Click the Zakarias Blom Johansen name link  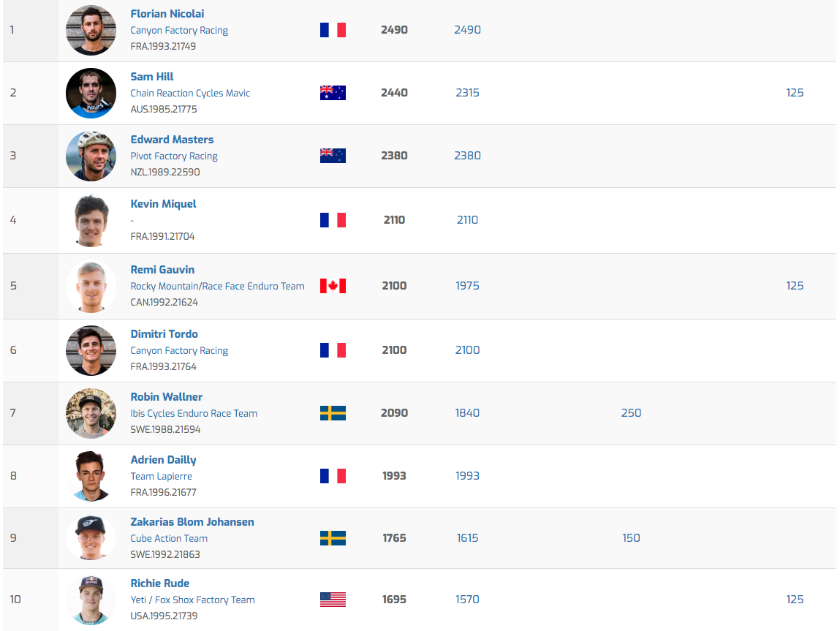click(x=192, y=522)
